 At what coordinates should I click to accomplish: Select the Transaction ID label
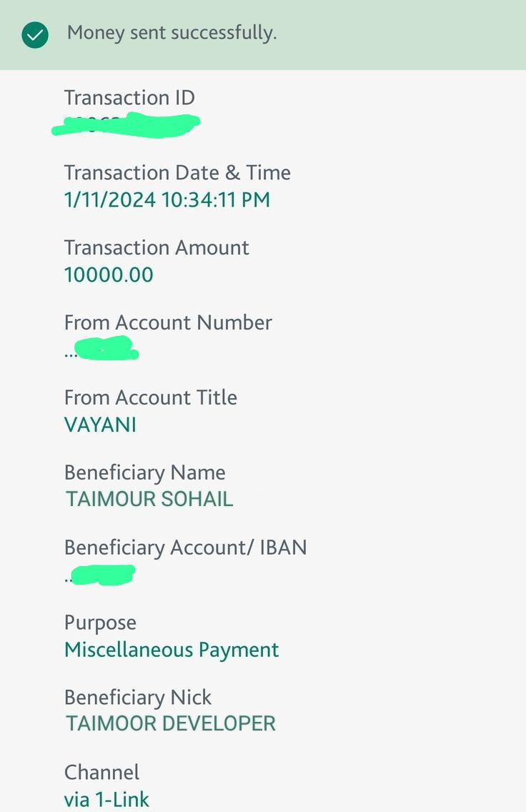(129, 98)
